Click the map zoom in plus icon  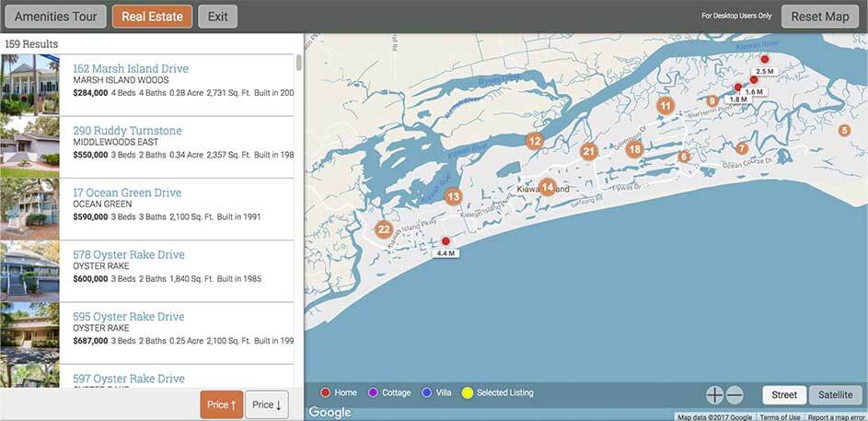tap(714, 395)
